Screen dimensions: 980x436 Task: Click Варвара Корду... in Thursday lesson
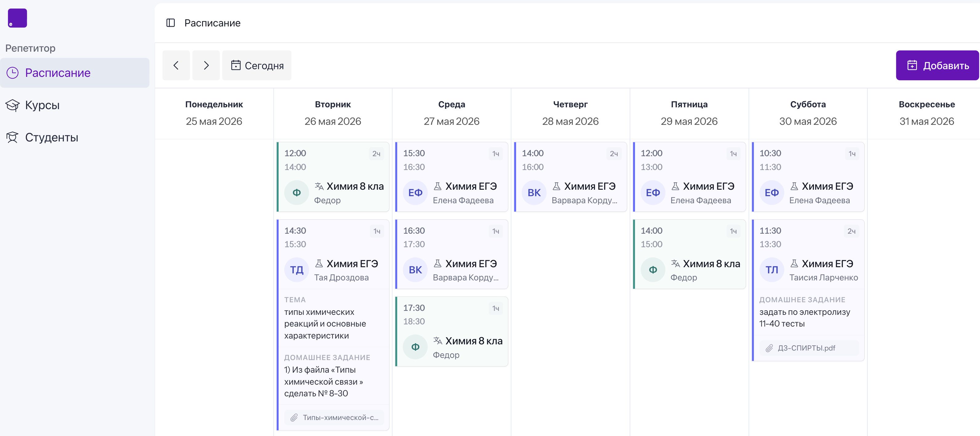[584, 200]
